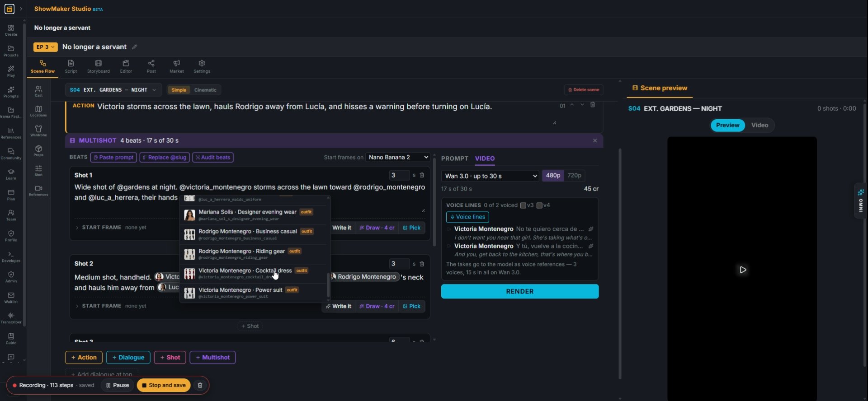
Task: Switch to the Storyboard tab
Action: 98,66
